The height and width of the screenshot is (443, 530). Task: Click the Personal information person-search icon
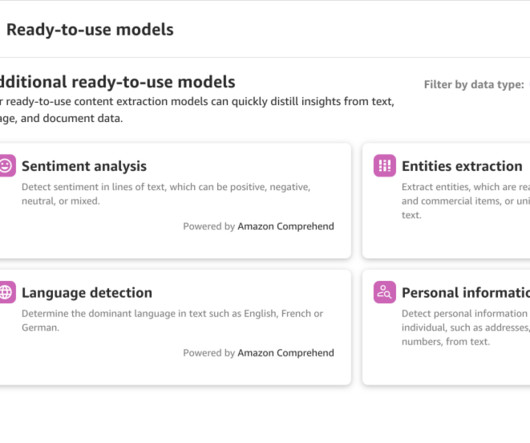click(385, 292)
